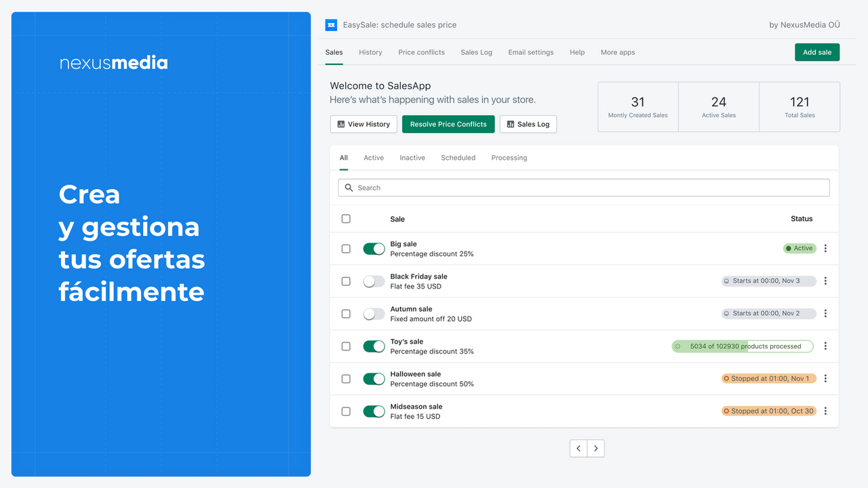Image resolution: width=868 pixels, height=488 pixels.
Task: Click the Big sale title
Action: click(x=403, y=244)
